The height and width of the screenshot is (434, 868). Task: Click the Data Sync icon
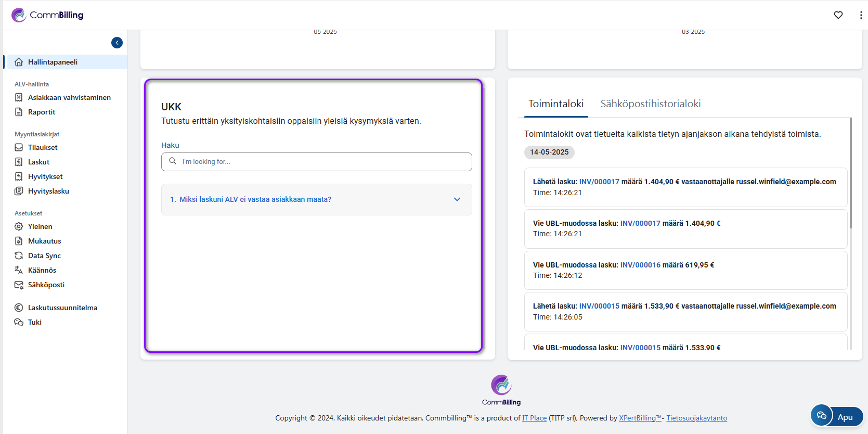(x=19, y=256)
